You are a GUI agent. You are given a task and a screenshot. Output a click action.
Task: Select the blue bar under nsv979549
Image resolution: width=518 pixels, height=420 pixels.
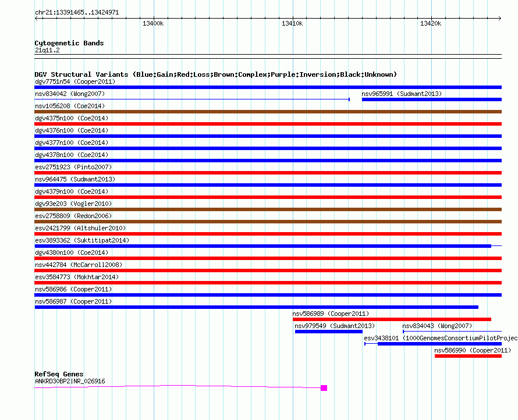coord(329,332)
